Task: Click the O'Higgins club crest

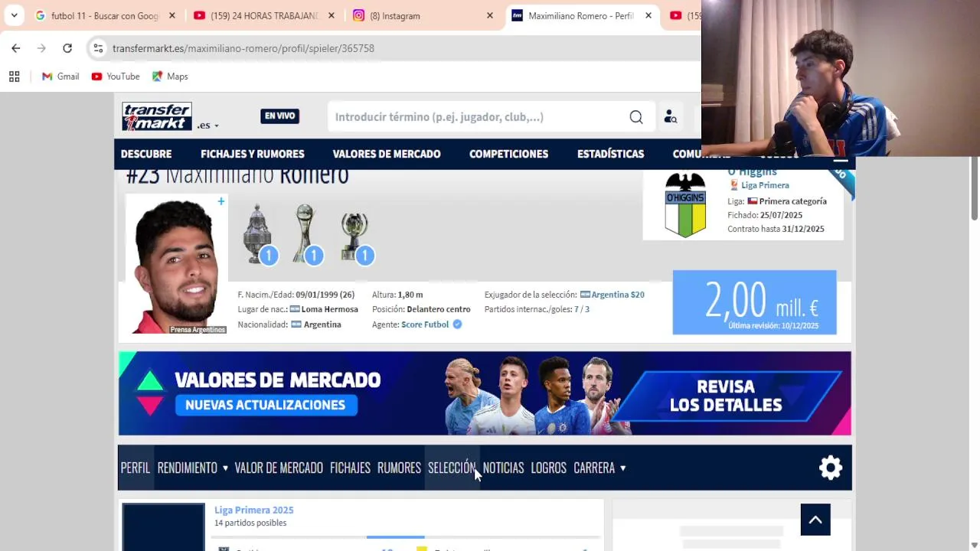Action: [x=685, y=204]
